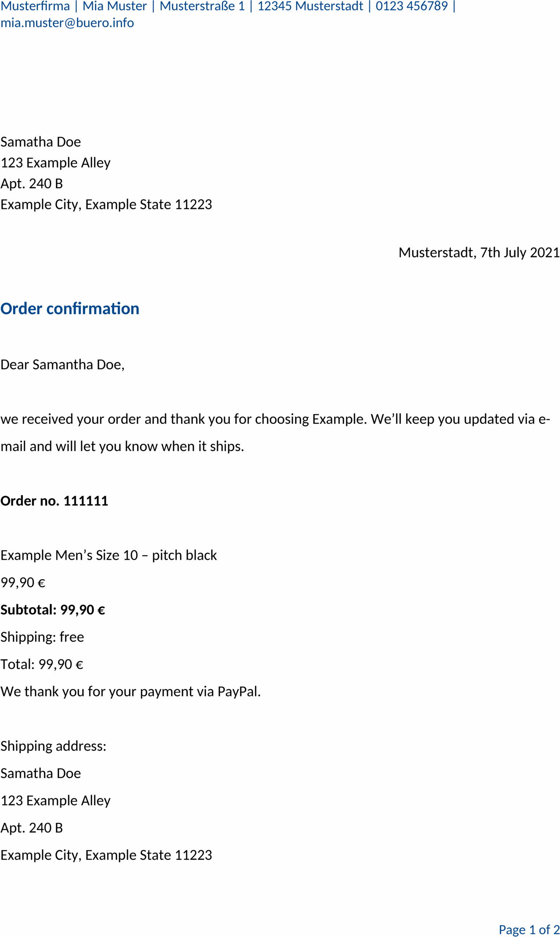Click the Order confirmation heading
The width and height of the screenshot is (560, 937).
point(70,309)
